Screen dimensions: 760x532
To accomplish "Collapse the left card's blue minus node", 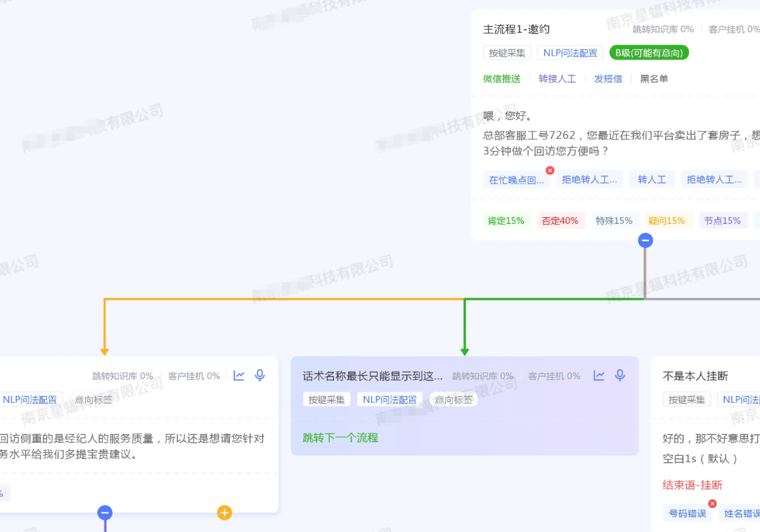I will (105, 512).
